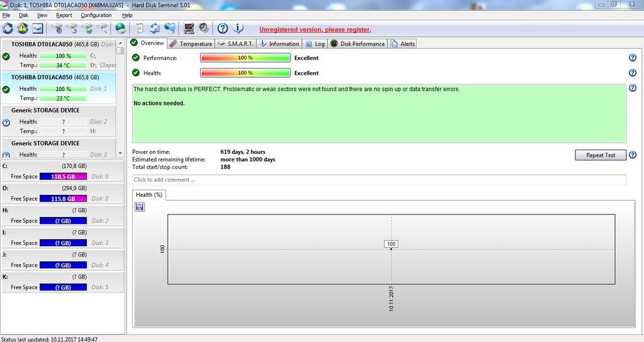This screenshot has width=644, height=342.
Task: Open the Help menu
Action: 127,15
